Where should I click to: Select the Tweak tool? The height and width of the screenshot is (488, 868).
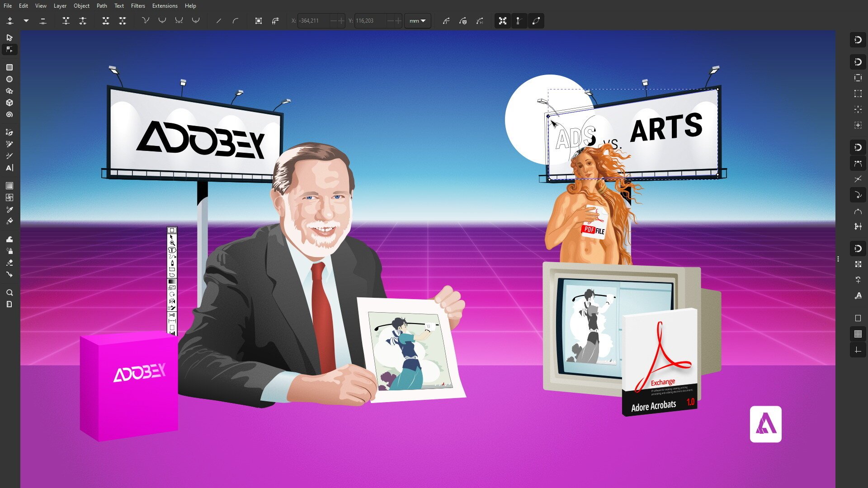[9, 239]
